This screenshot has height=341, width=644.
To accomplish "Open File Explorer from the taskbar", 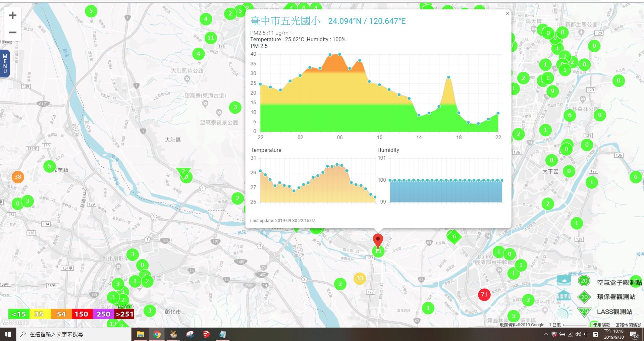I will 140,334.
